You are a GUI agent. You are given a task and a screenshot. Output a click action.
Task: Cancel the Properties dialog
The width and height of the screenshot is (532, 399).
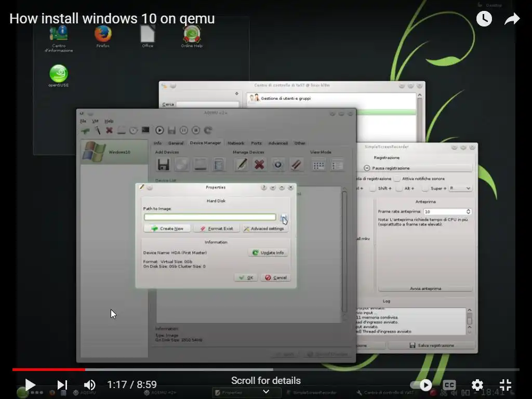tap(276, 277)
